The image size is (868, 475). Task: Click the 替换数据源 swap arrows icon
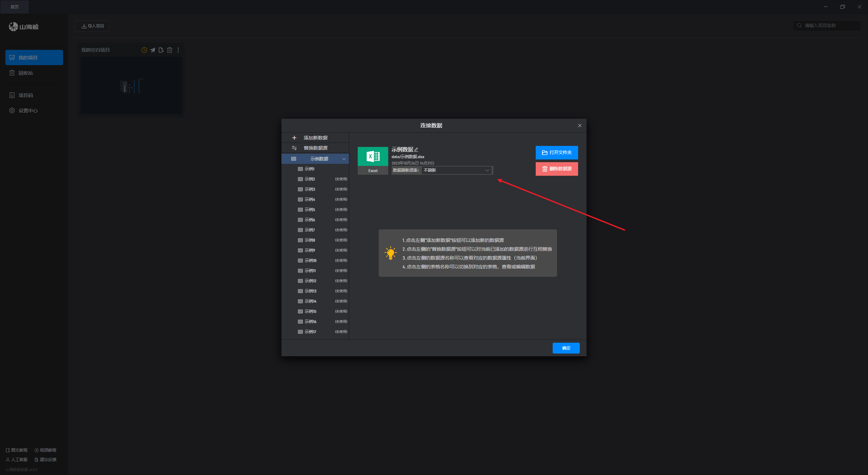tap(294, 148)
